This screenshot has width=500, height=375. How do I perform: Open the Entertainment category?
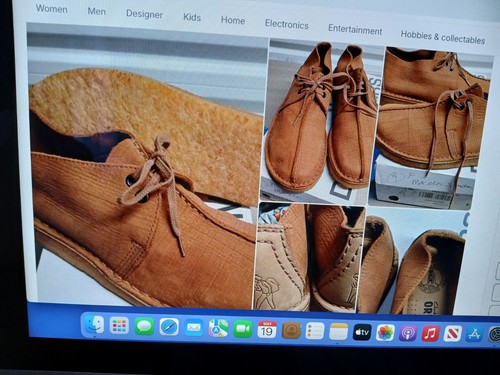tap(355, 29)
